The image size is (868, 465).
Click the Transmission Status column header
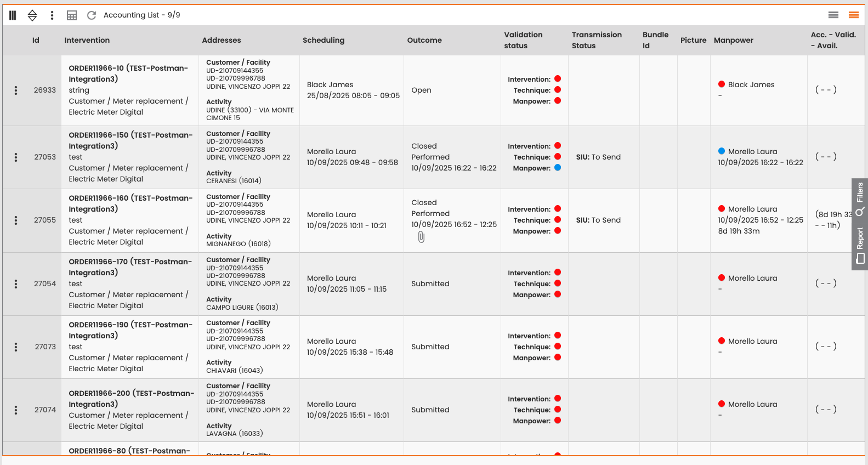point(597,40)
